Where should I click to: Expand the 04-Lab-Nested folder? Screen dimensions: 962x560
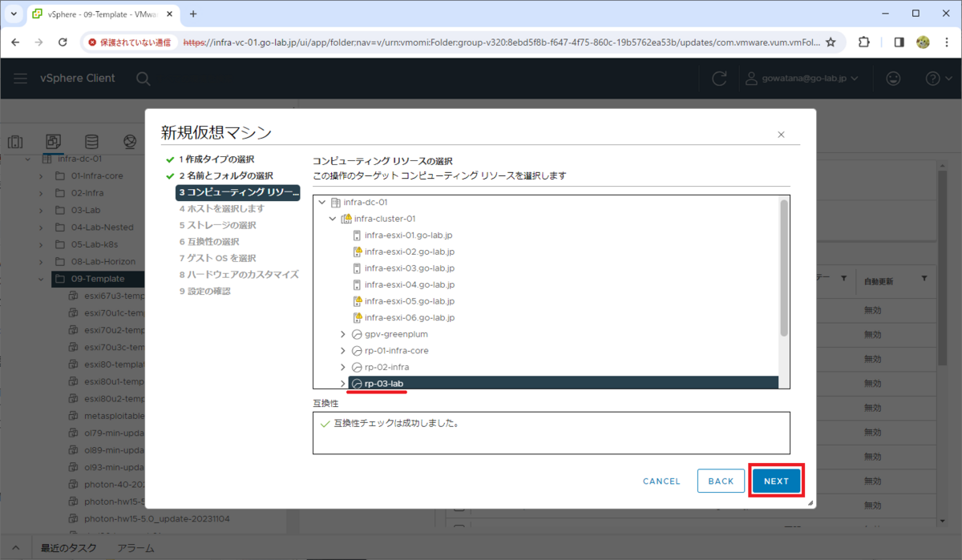(x=40, y=227)
